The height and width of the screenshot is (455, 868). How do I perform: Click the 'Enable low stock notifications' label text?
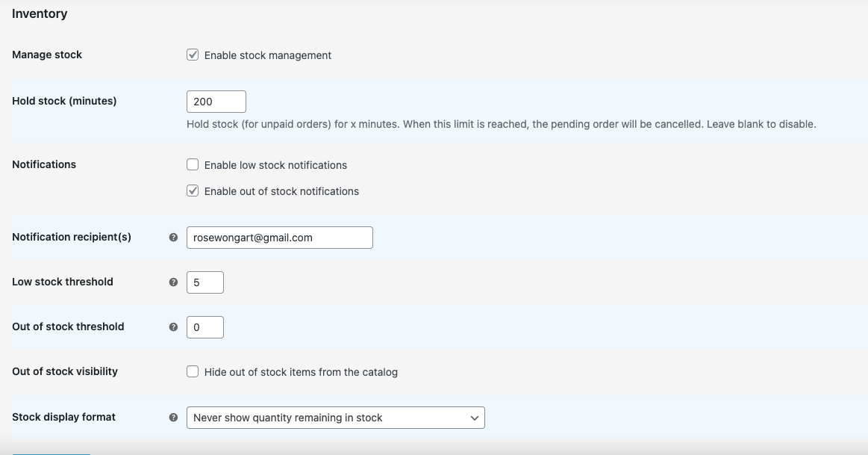click(x=275, y=165)
